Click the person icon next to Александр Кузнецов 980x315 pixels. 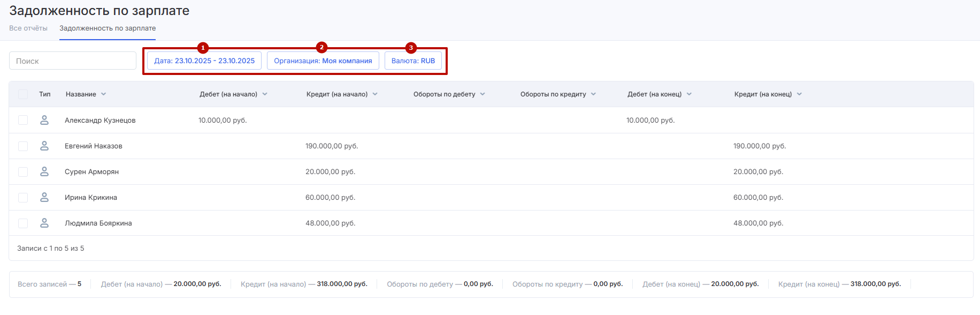(x=44, y=120)
